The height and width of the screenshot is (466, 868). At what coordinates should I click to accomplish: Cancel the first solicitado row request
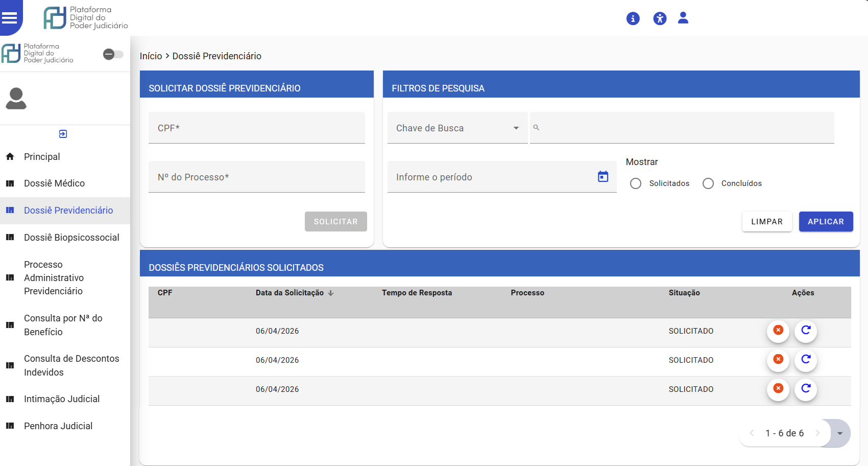[x=778, y=331]
